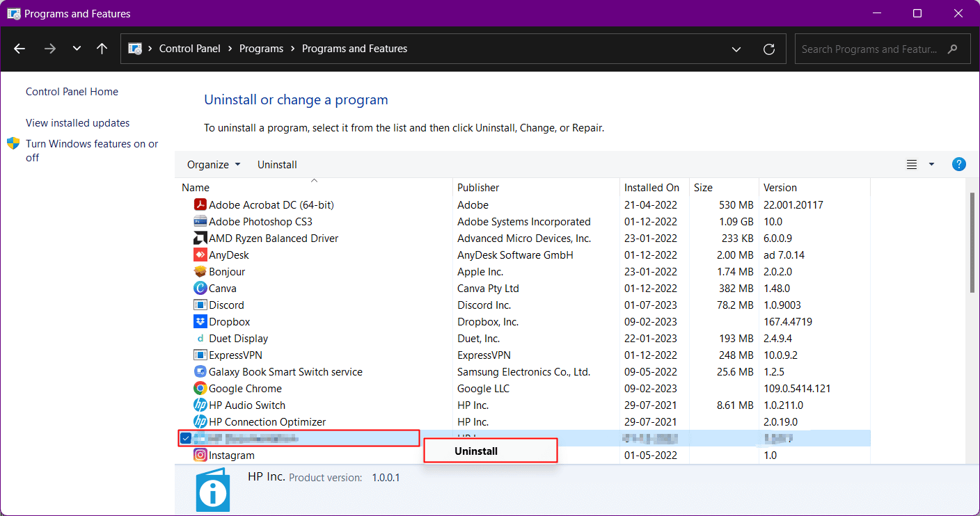This screenshot has height=516, width=980.
Task: Select the Galaxy Book Smart Switch service row
Action: coord(523,372)
